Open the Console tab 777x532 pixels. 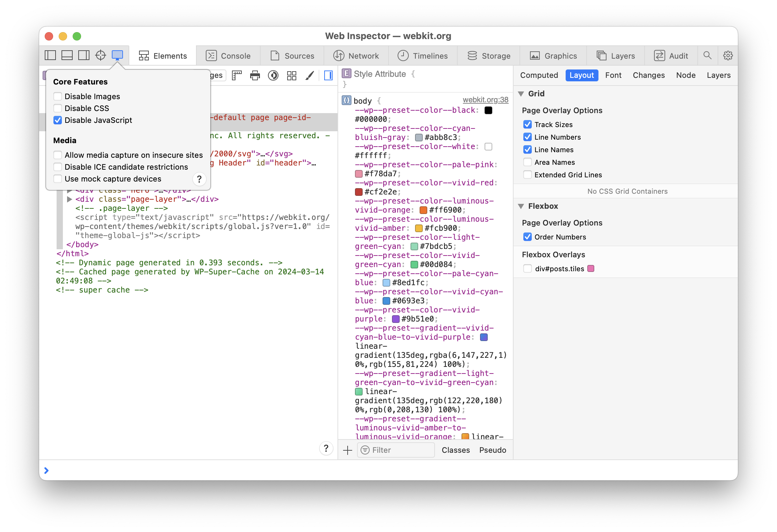pos(228,56)
